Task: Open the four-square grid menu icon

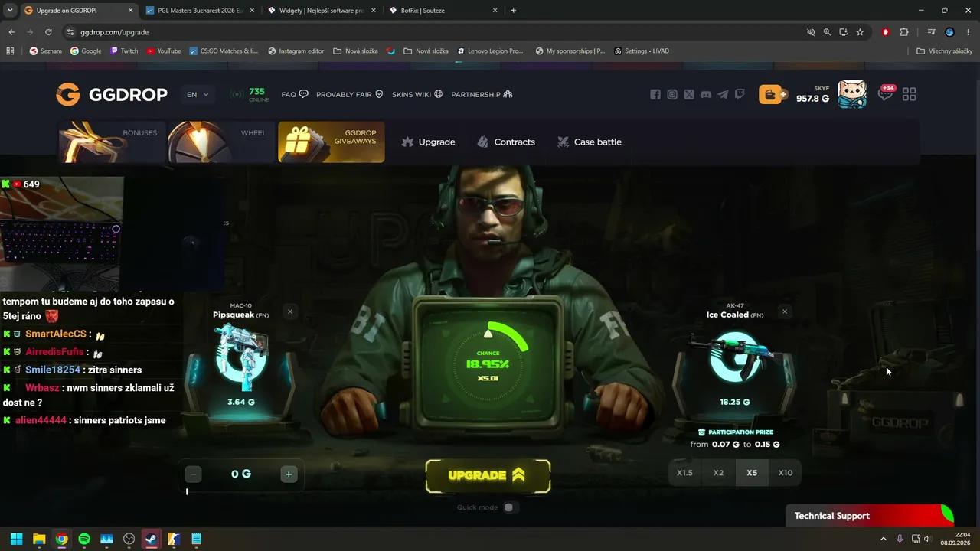Action: click(910, 94)
